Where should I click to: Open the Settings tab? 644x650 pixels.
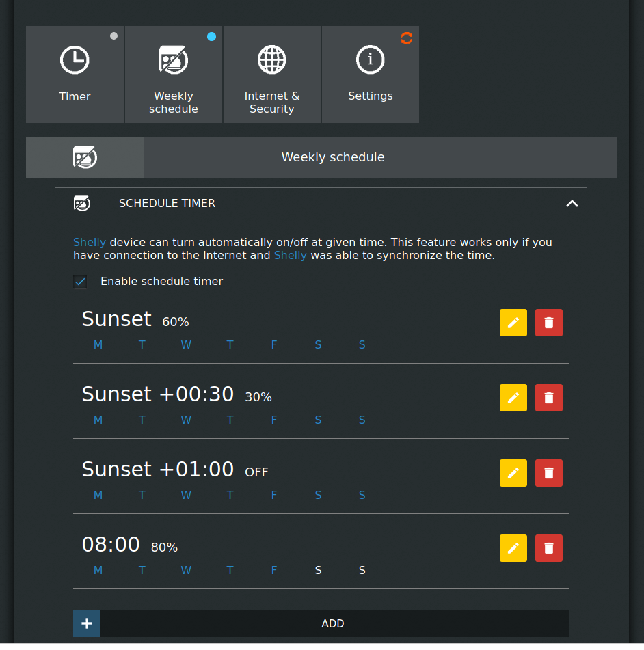pos(371,75)
